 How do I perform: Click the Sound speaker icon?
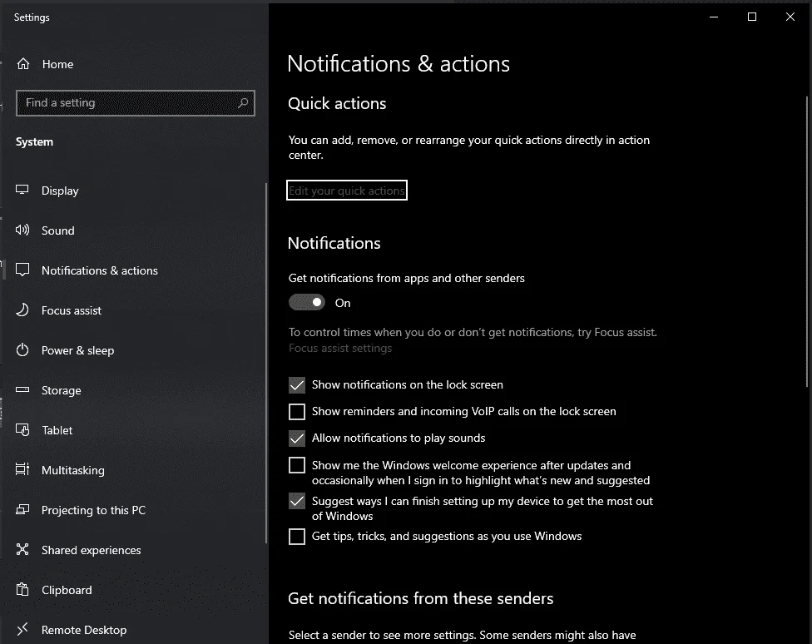tap(22, 230)
